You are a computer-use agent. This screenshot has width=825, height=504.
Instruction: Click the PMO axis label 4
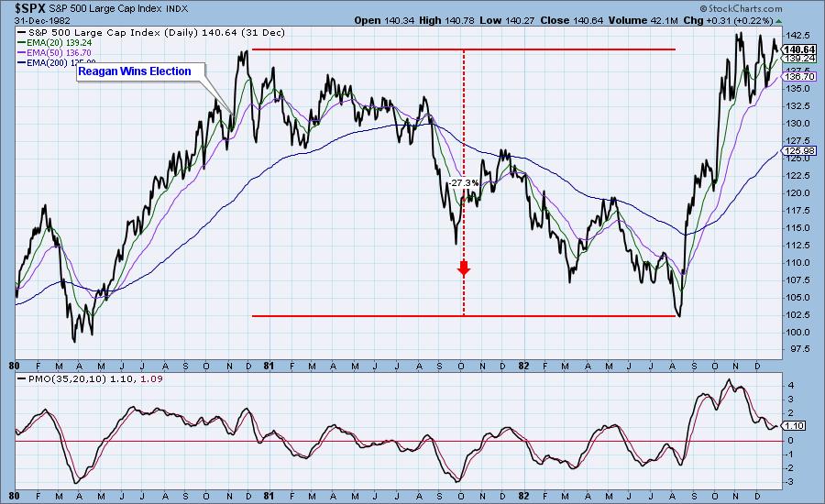[790, 386]
